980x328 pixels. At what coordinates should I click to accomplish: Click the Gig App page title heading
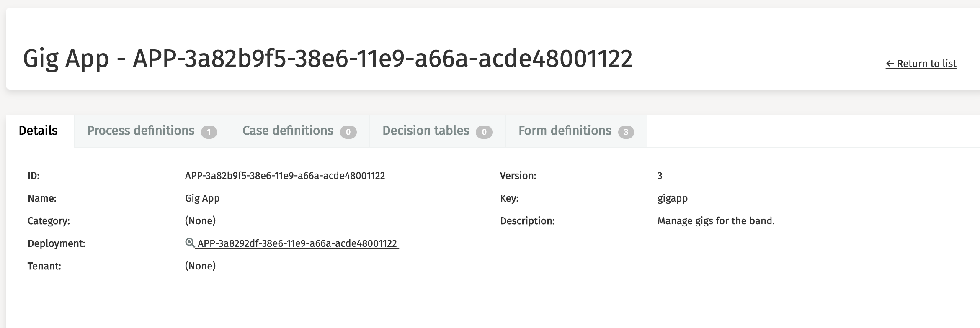click(328, 59)
